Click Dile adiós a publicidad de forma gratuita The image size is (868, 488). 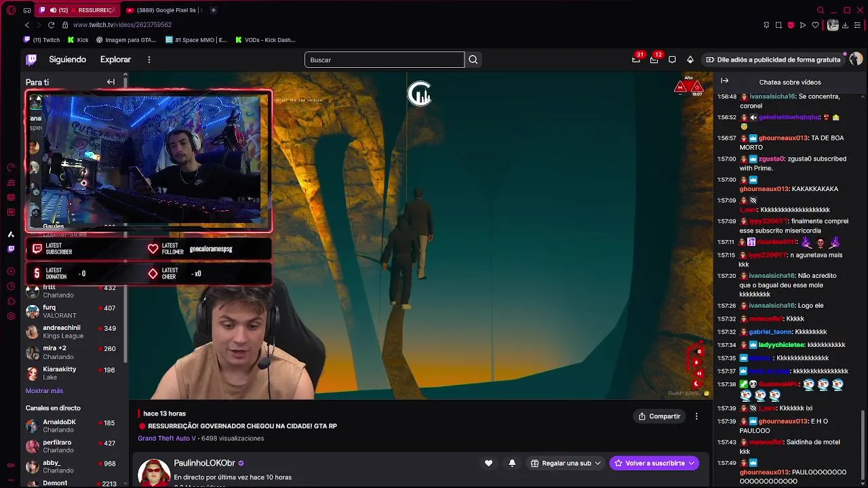[x=773, y=60]
